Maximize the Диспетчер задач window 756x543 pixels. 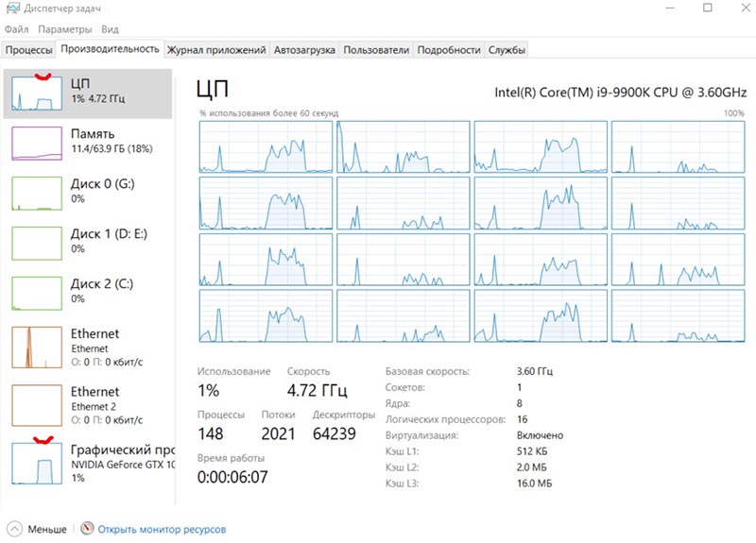coord(707,8)
